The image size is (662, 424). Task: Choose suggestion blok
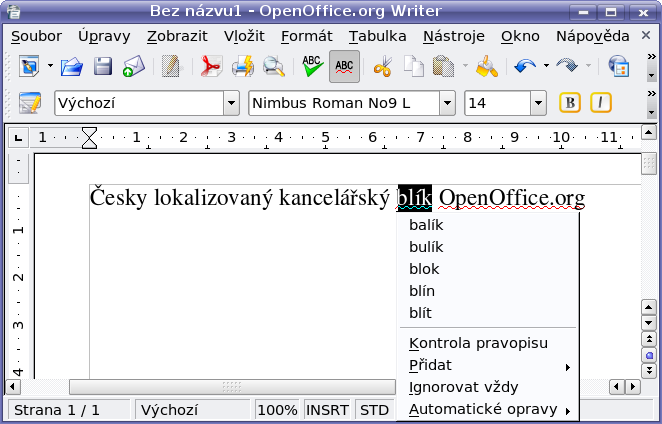point(488,269)
